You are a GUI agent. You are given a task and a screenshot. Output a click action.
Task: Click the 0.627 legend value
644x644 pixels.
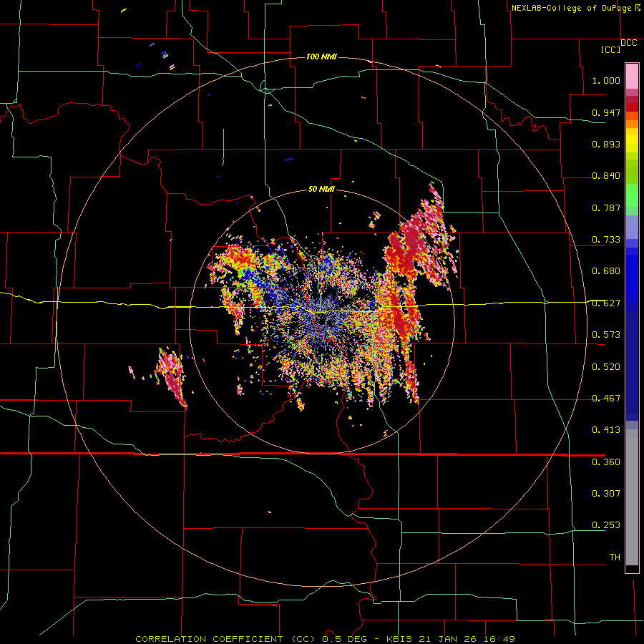(606, 303)
